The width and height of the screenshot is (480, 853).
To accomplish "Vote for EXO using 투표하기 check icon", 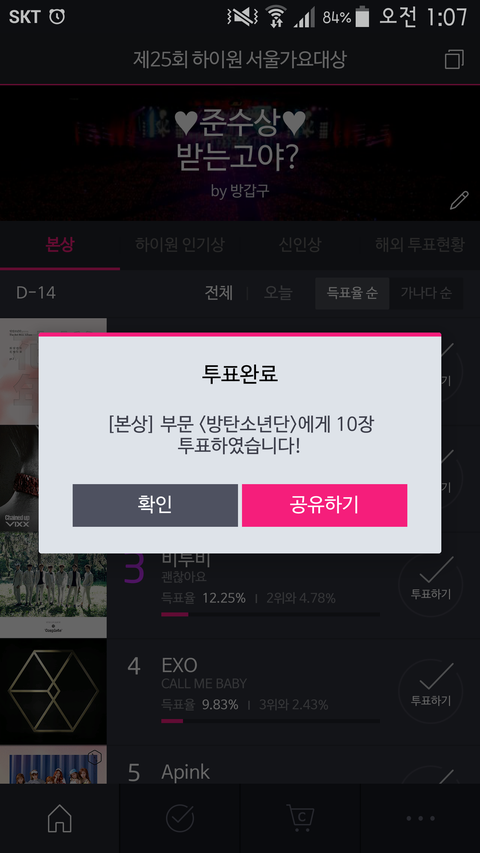I will (x=430, y=691).
